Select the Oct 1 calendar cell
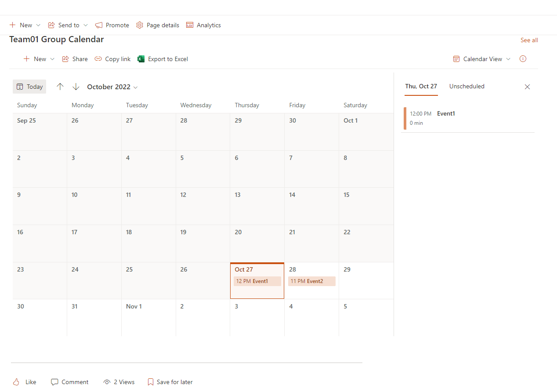This screenshot has height=392, width=557. 366,132
